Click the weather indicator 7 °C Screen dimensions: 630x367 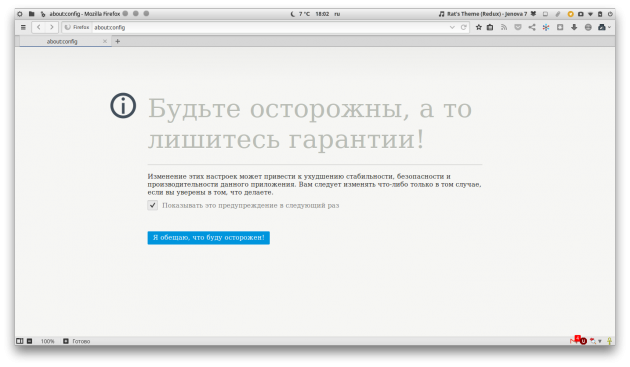[x=300, y=14]
